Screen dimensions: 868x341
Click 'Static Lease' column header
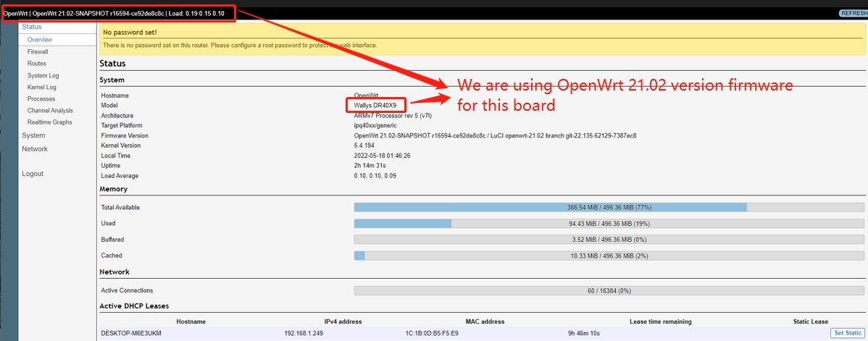(x=811, y=321)
